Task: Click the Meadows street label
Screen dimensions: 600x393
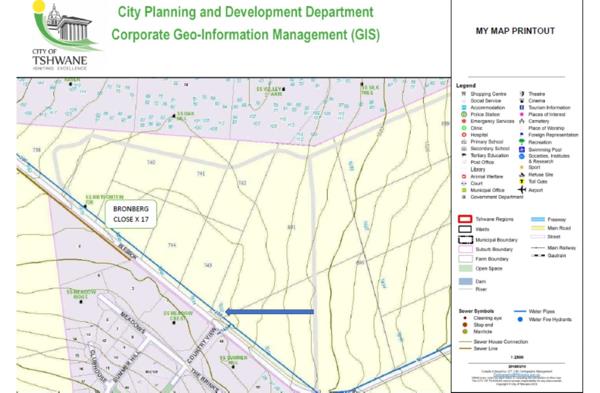Action: pyautogui.click(x=133, y=323)
